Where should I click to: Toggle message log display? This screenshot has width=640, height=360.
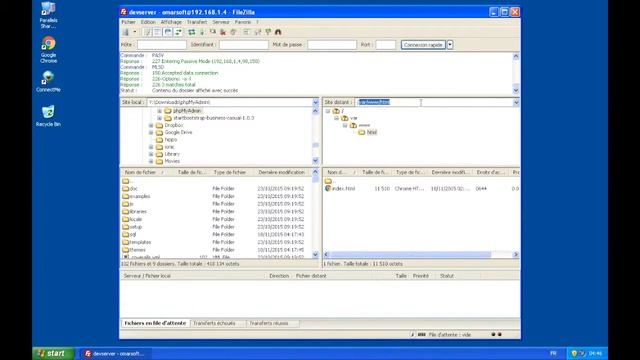(147, 32)
